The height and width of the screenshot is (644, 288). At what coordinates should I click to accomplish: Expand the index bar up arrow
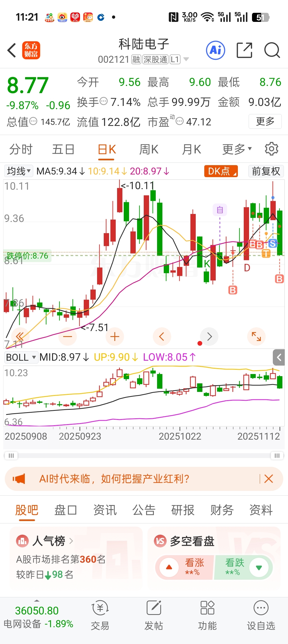[37, 601]
